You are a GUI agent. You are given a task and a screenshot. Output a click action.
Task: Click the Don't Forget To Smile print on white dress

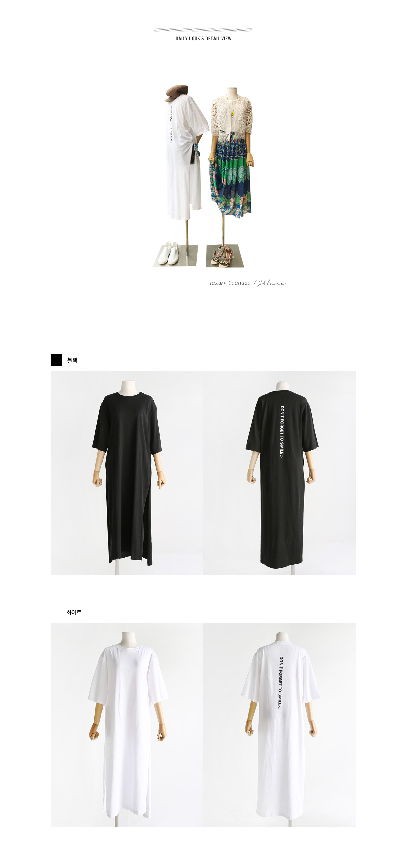280,683
